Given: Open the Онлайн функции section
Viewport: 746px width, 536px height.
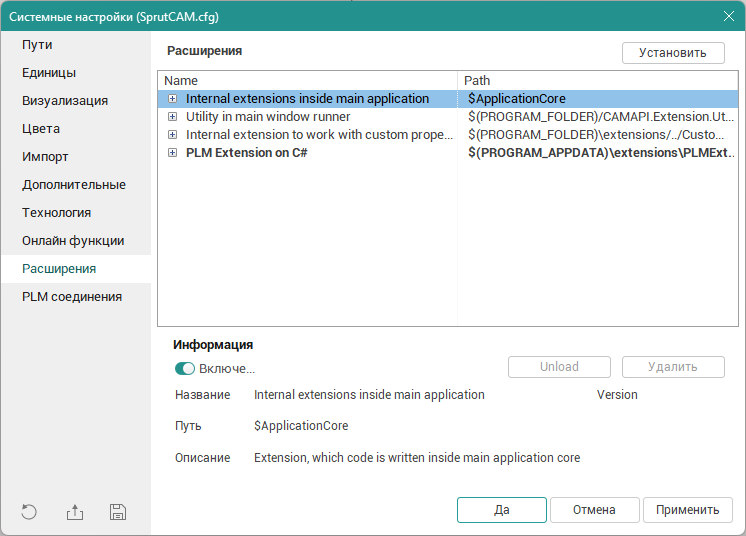Looking at the screenshot, I should tap(73, 241).
